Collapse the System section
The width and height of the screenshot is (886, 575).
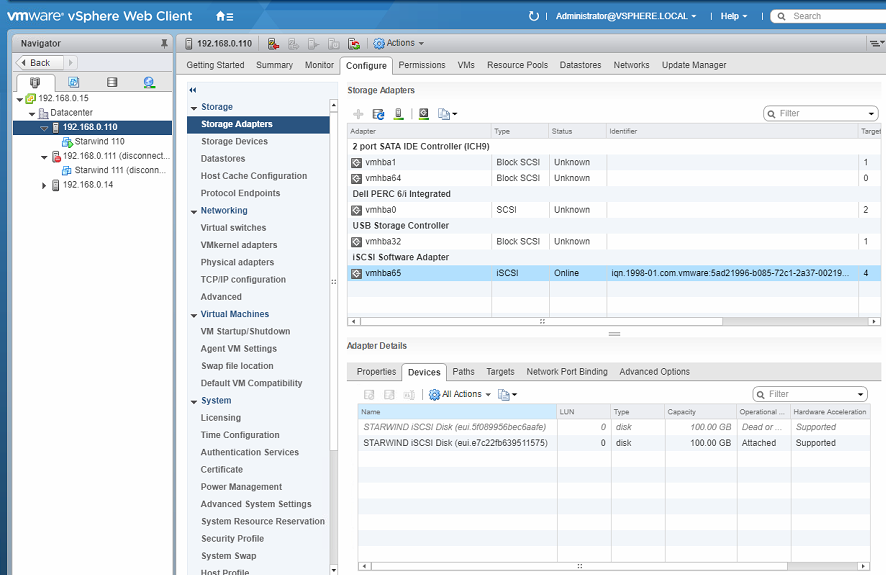click(x=194, y=401)
